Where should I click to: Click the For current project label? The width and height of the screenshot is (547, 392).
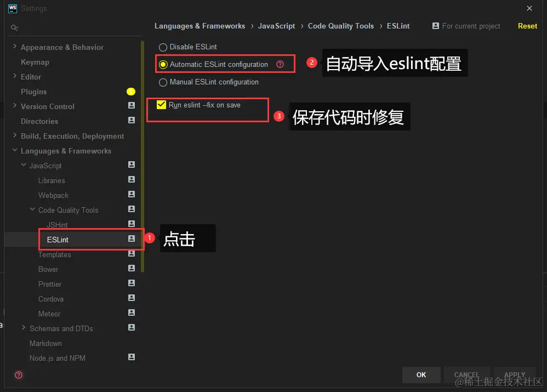(471, 26)
